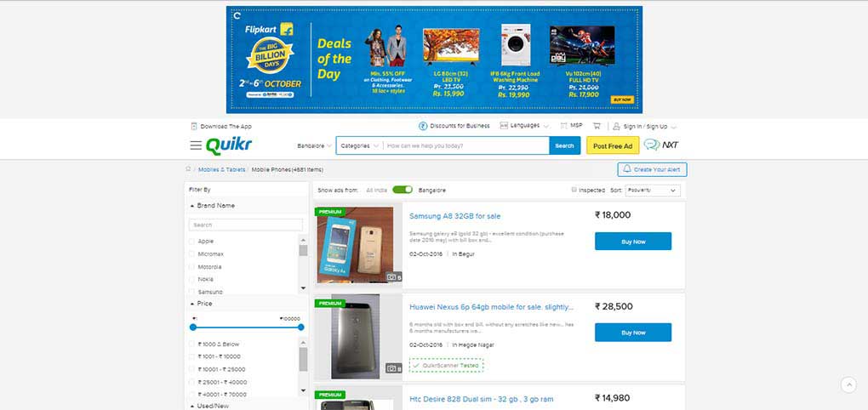Click the Post Free Ad button

[613, 145]
